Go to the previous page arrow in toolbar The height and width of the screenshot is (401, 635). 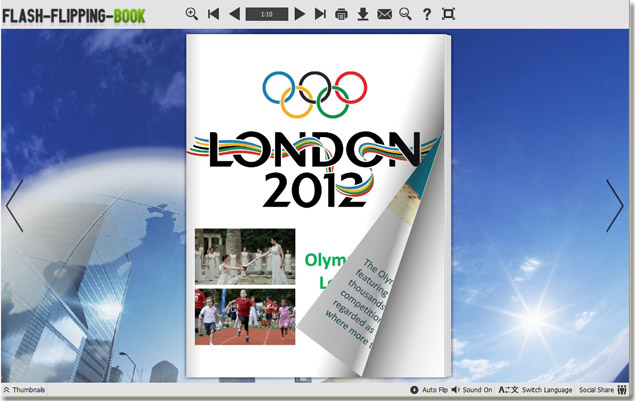(x=234, y=14)
